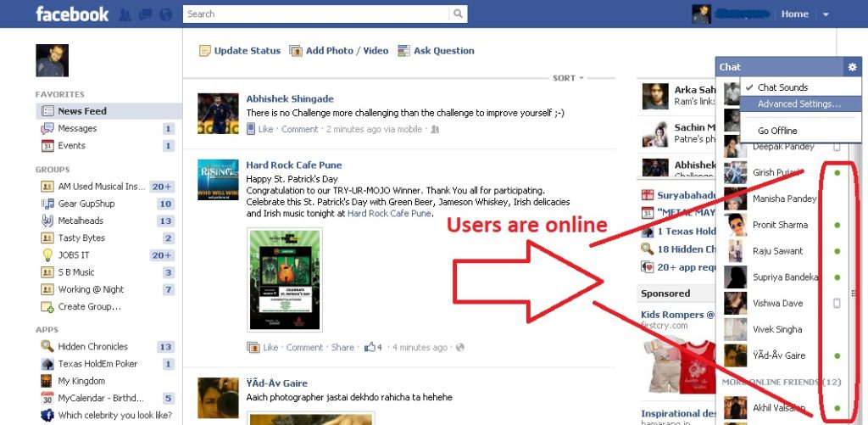Toggle the Chat Sounds checkmark option

point(800,87)
